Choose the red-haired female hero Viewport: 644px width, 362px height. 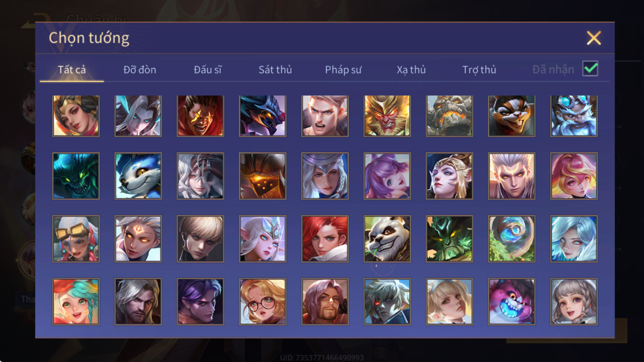tap(325, 239)
